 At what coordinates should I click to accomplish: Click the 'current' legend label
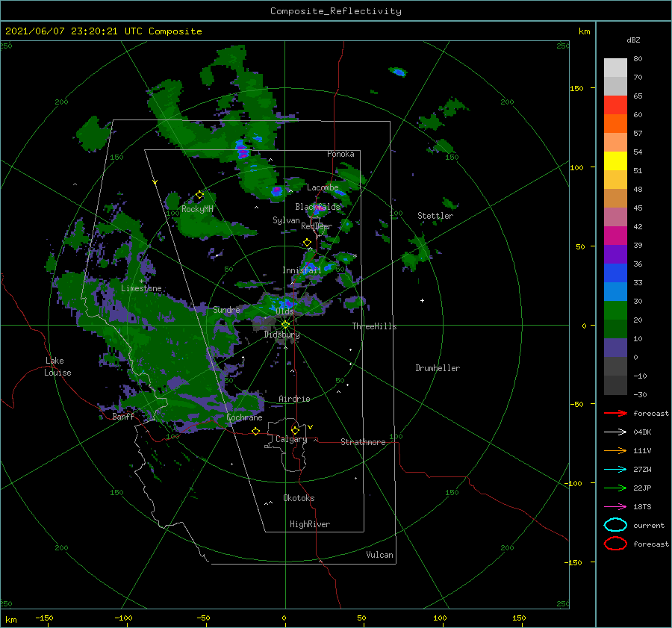tap(648, 526)
